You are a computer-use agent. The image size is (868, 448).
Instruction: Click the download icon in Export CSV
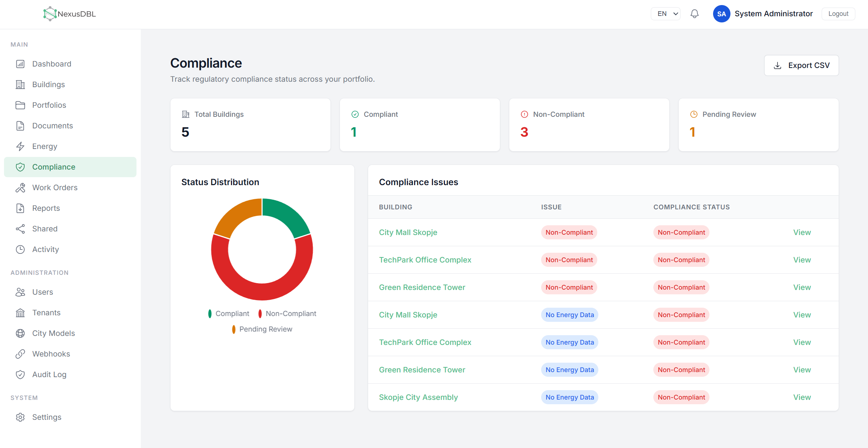778,65
